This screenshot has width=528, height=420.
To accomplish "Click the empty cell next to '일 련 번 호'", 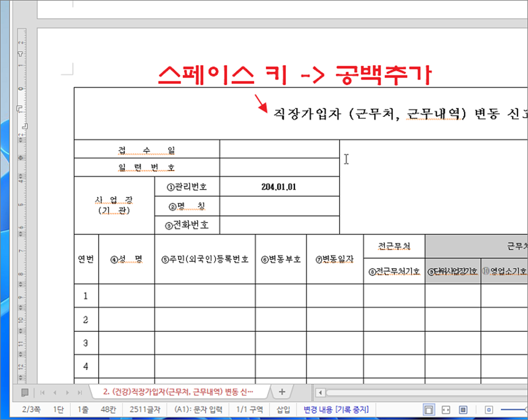I will 280,168.
